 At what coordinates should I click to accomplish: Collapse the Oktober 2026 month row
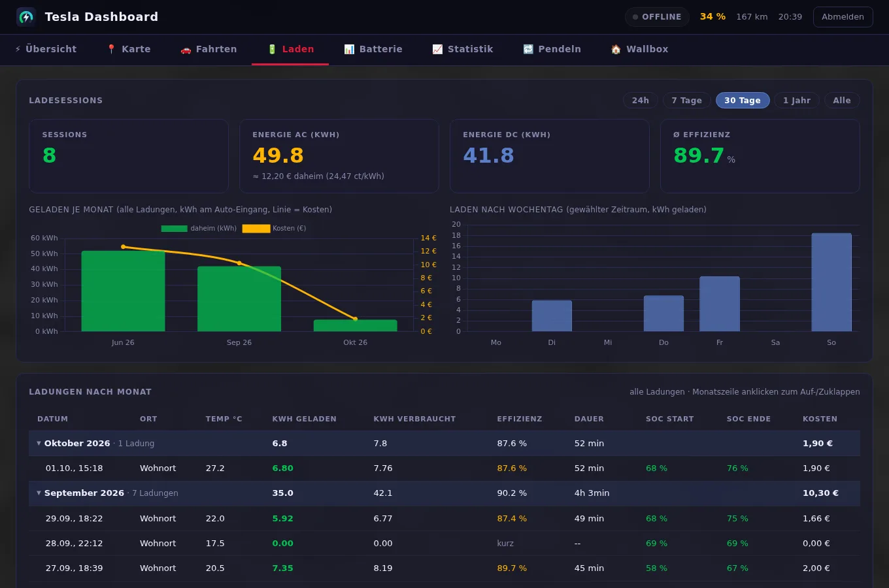coord(444,443)
